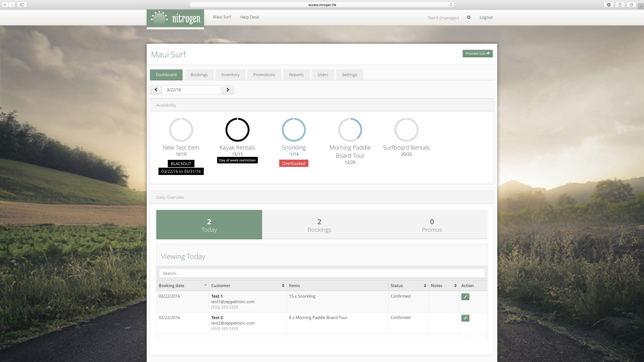Open the Reports tab

click(x=296, y=75)
